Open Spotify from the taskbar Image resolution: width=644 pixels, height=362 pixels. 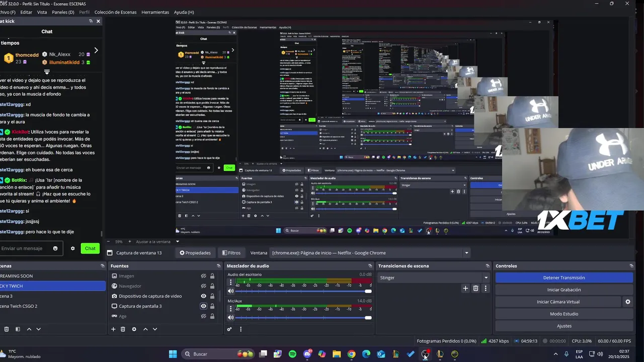292,354
